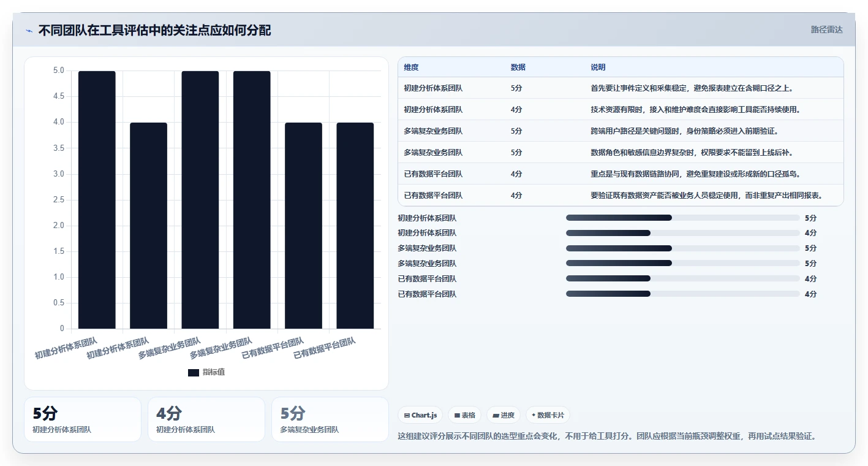The height and width of the screenshot is (466, 868).
Task: Open the 5分 card for 多端复杂业务团队
Action: pyautogui.click(x=330, y=419)
